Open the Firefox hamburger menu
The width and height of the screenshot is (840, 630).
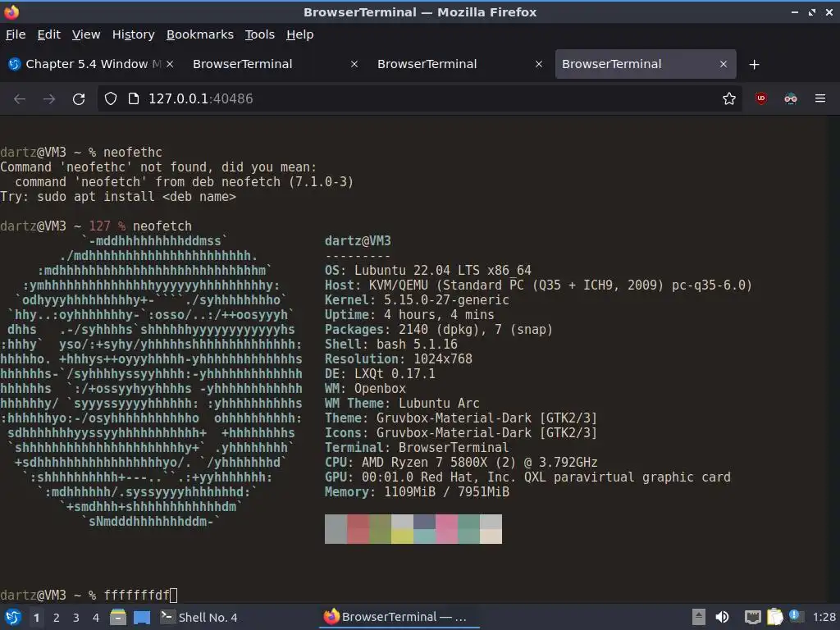click(x=819, y=98)
